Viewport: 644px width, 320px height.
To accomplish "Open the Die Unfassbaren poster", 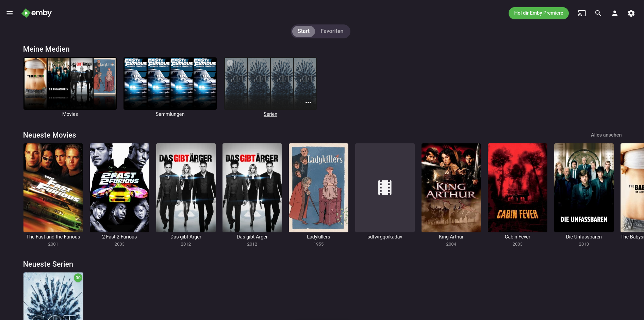I will [584, 188].
